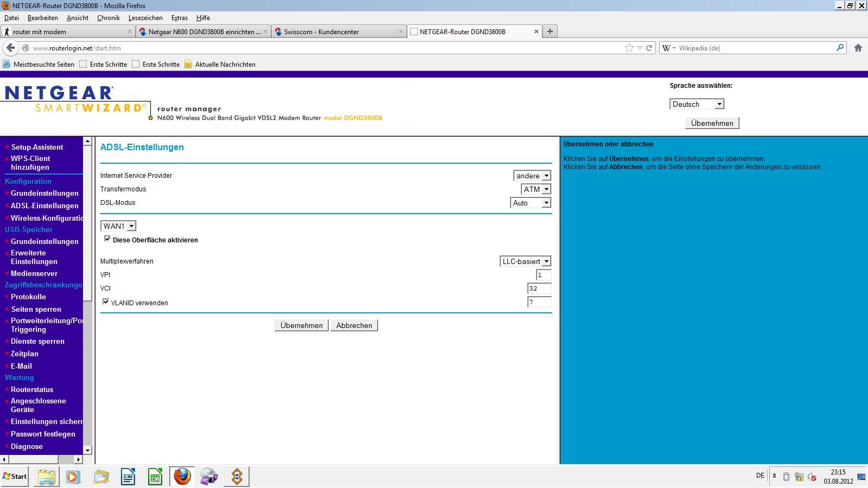Open Windows Media Player from taskbar

coord(73,477)
